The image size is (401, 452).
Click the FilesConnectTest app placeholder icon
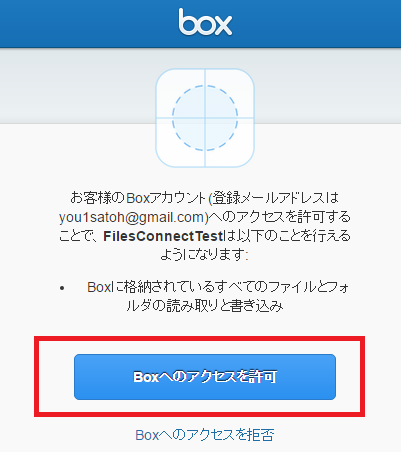click(205, 118)
